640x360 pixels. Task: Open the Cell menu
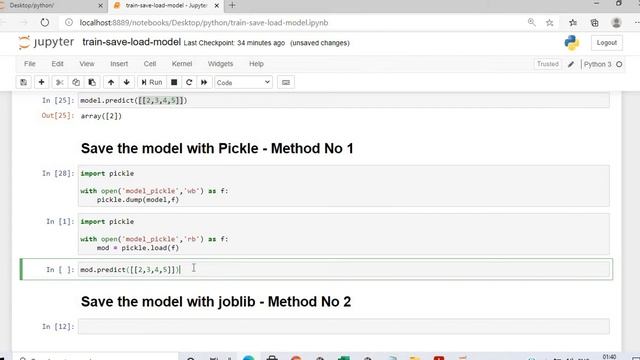(x=150, y=64)
